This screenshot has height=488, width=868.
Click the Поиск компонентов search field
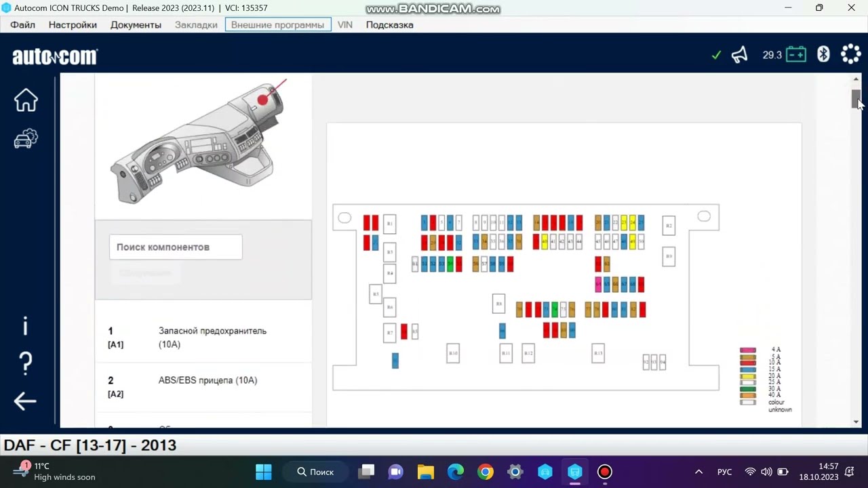(176, 247)
